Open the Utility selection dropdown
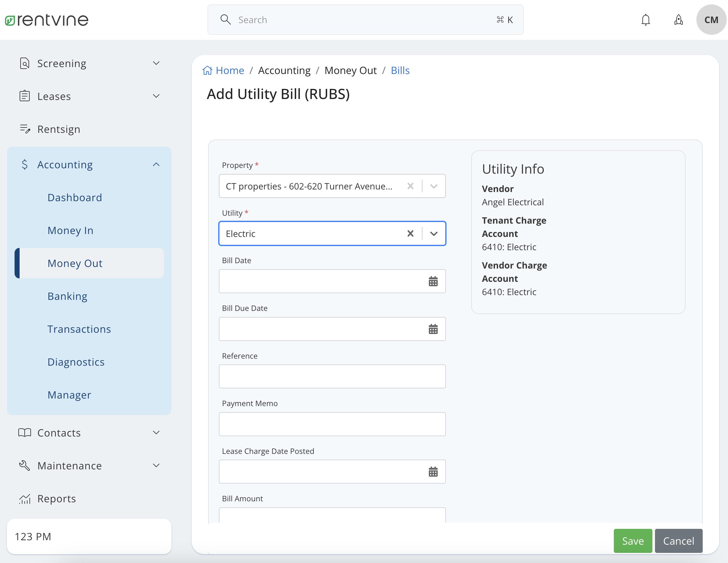The image size is (728, 563). tap(434, 233)
